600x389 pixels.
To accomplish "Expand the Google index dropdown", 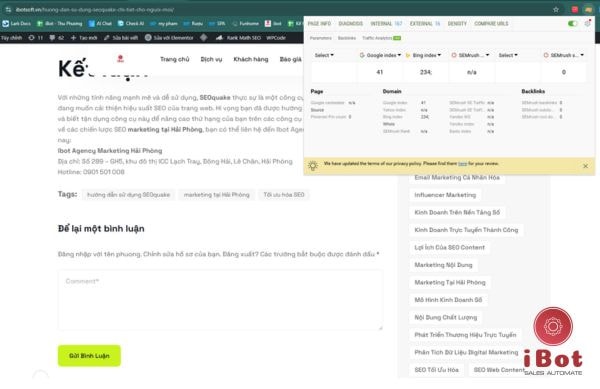I will tap(380, 55).
